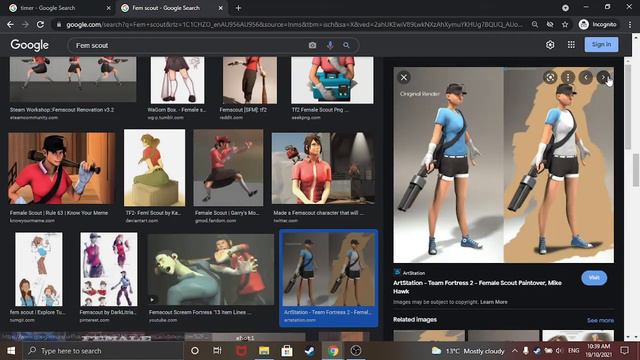Click the visual lens search icon on preview
640x360 pixels.
[x=550, y=78]
